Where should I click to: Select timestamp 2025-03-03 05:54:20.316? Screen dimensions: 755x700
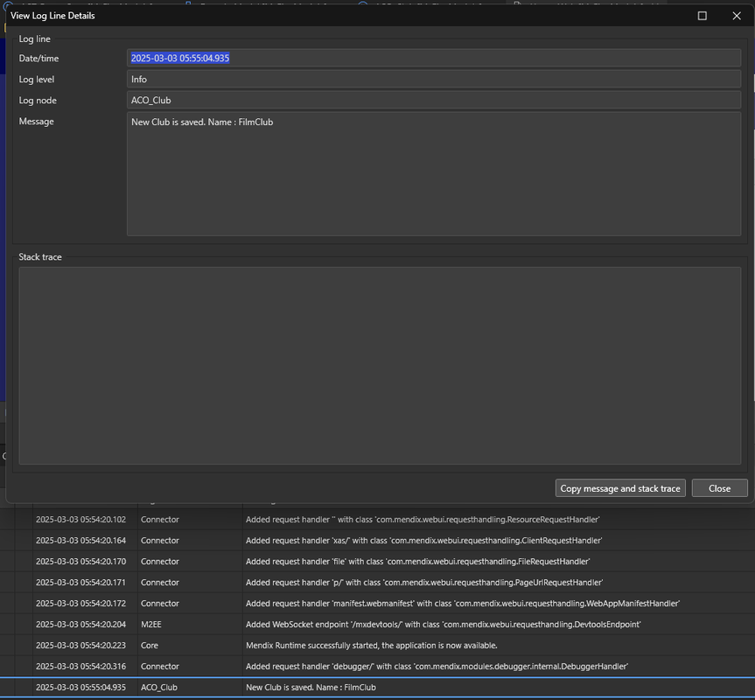(x=80, y=666)
